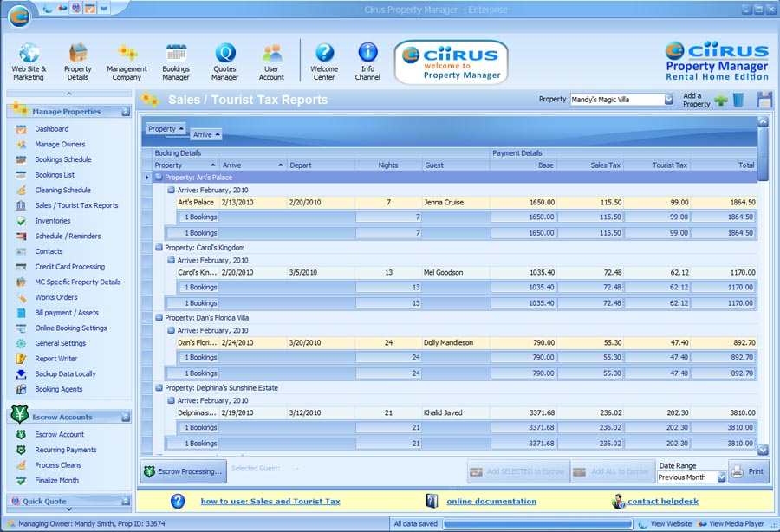The width and height of the screenshot is (780, 532).
Task: Collapse Arrive: February, 2010 under Art's Palace
Action: (171, 190)
